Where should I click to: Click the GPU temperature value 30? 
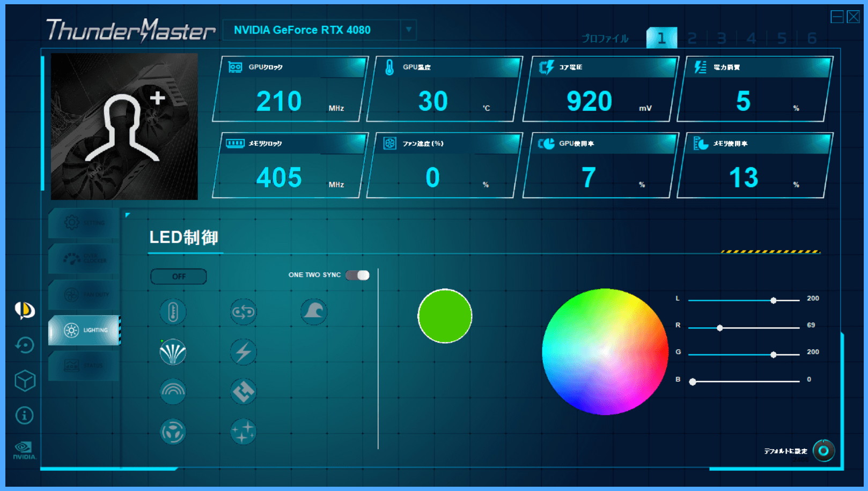(433, 101)
